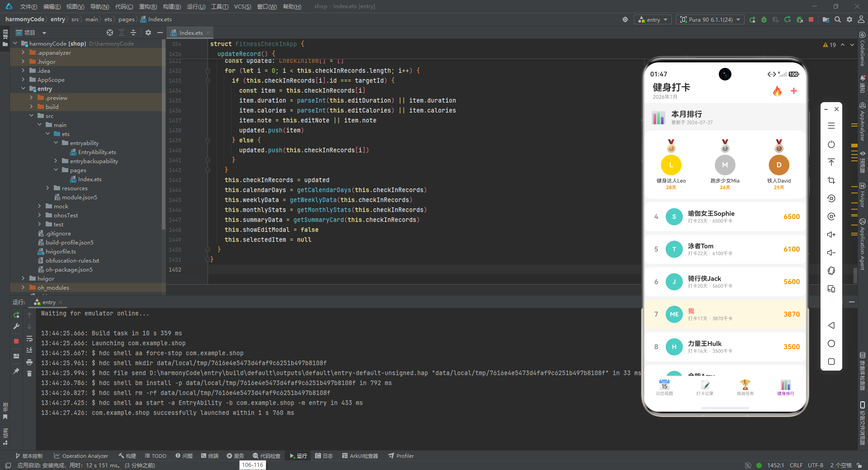Image resolution: width=868 pixels, height=470 pixels.
Task: Tap 挑战任务 tab in phone app
Action: click(x=745, y=387)
